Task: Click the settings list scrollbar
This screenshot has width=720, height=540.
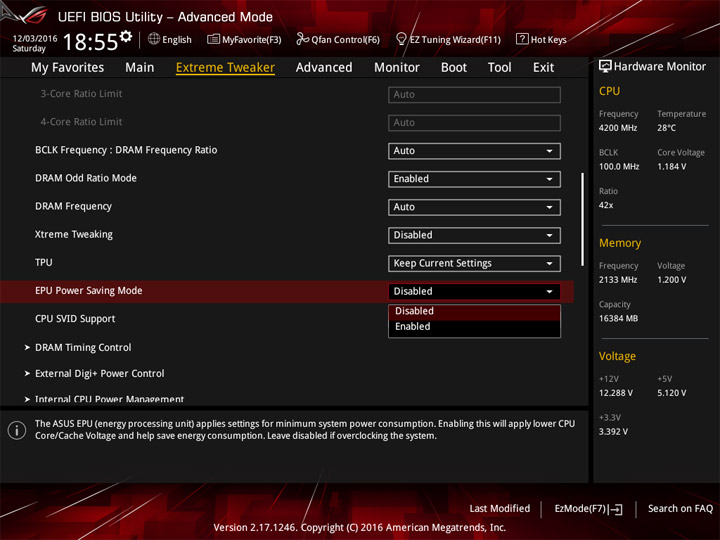Action: coord(582,219)
